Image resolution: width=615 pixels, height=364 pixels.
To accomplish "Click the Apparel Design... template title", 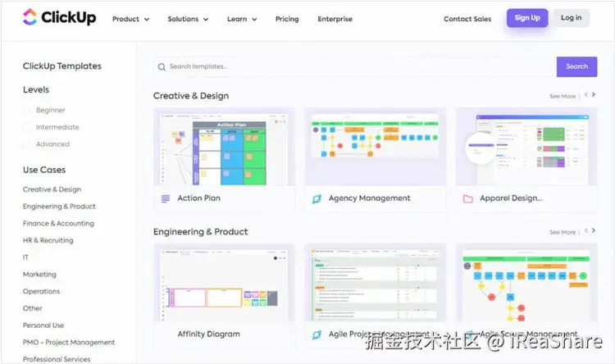I will click(x=511, y=198).
